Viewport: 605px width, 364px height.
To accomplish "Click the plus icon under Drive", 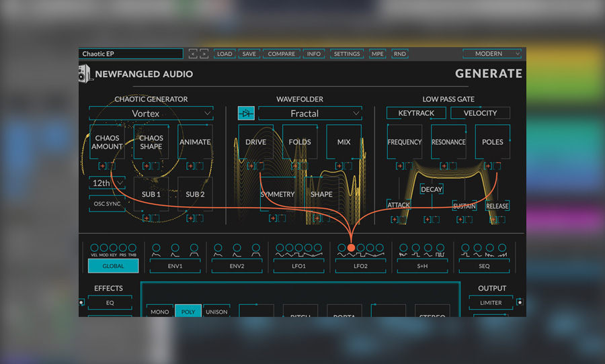I will click(x=251, y=166).
